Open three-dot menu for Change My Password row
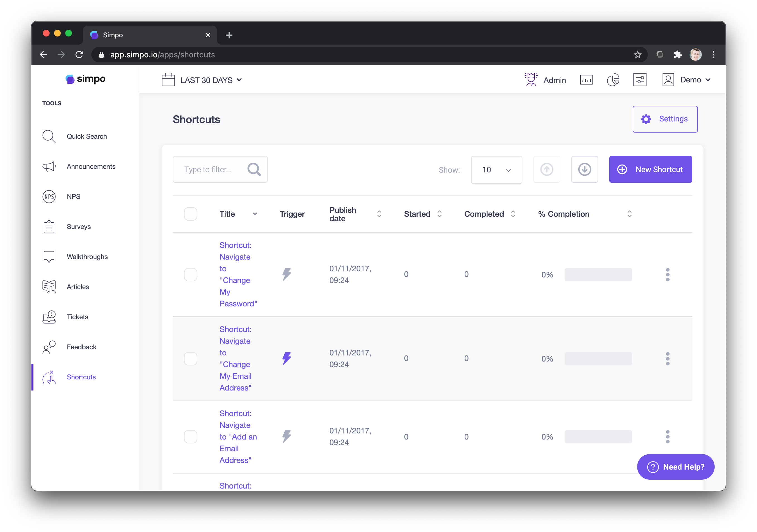This screenshot has width=757, height=532. point(668,274)
